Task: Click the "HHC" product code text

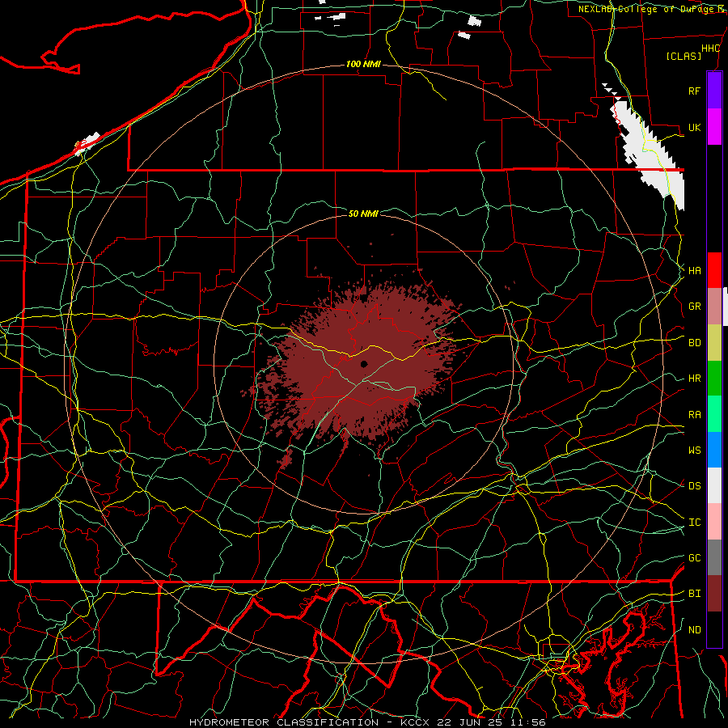Action: 710,49
